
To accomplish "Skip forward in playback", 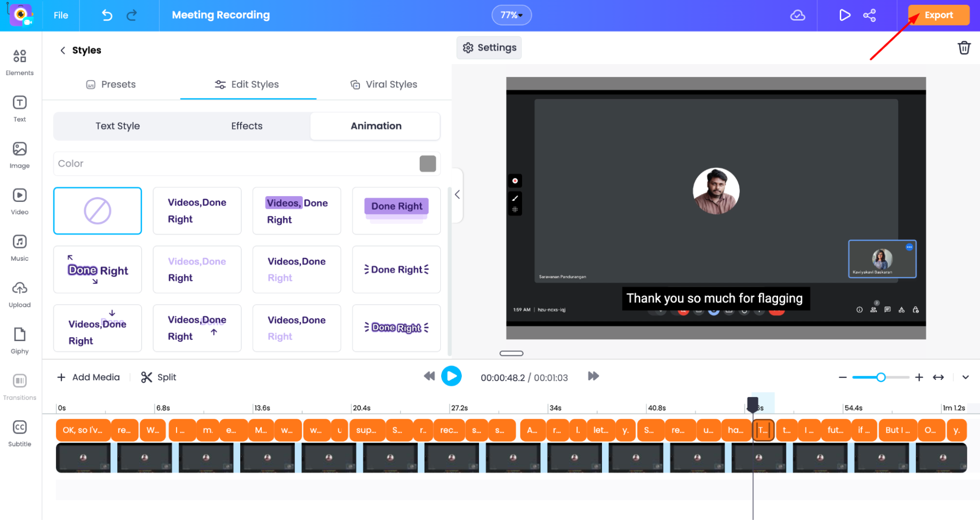I will (593, 376).
